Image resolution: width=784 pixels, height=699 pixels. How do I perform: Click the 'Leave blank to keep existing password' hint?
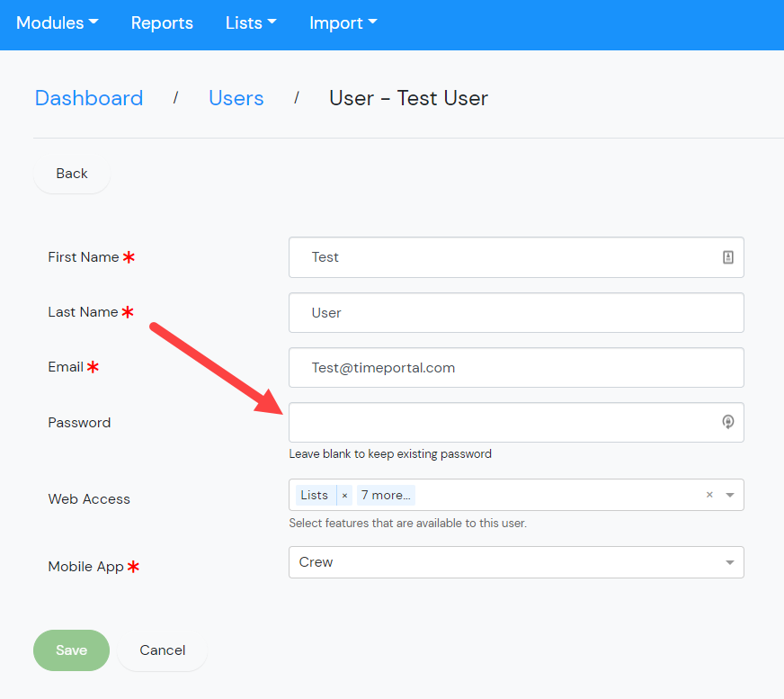pyautogui.click(x=390, y=453)
